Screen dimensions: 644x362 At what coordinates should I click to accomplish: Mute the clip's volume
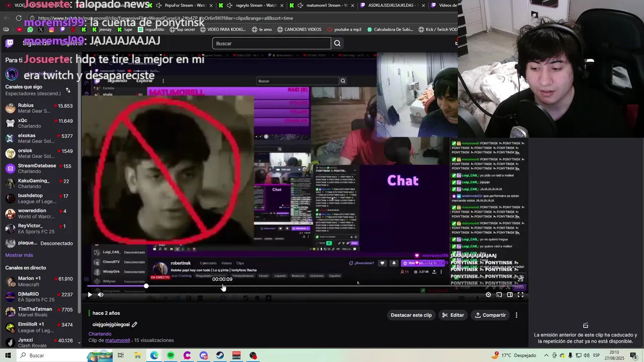[101, 295]
